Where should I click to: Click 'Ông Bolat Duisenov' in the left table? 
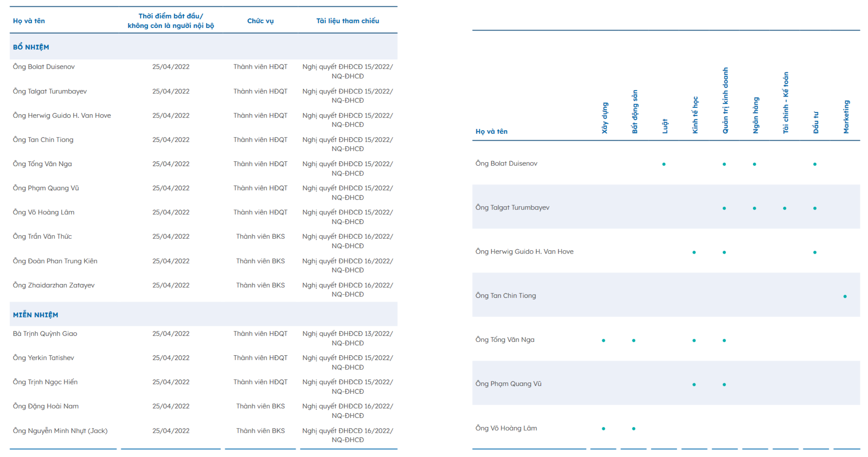[44, 67]
